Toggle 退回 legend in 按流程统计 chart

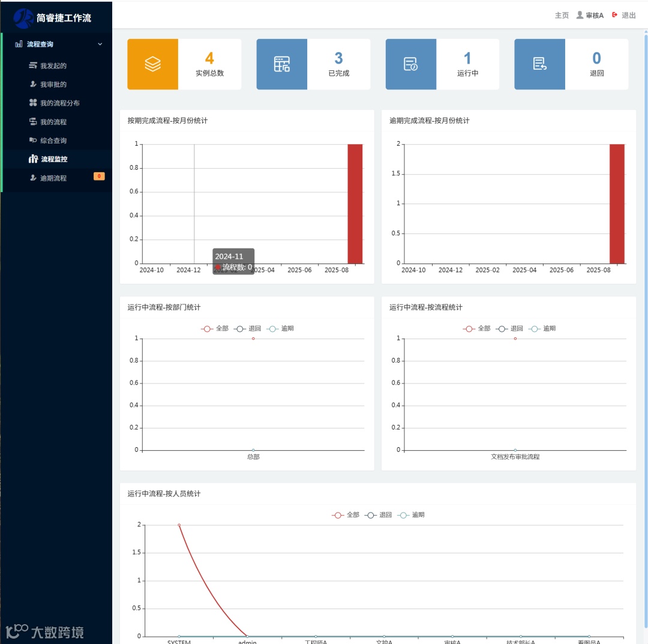pyautogui.click(x=509, y=329)
